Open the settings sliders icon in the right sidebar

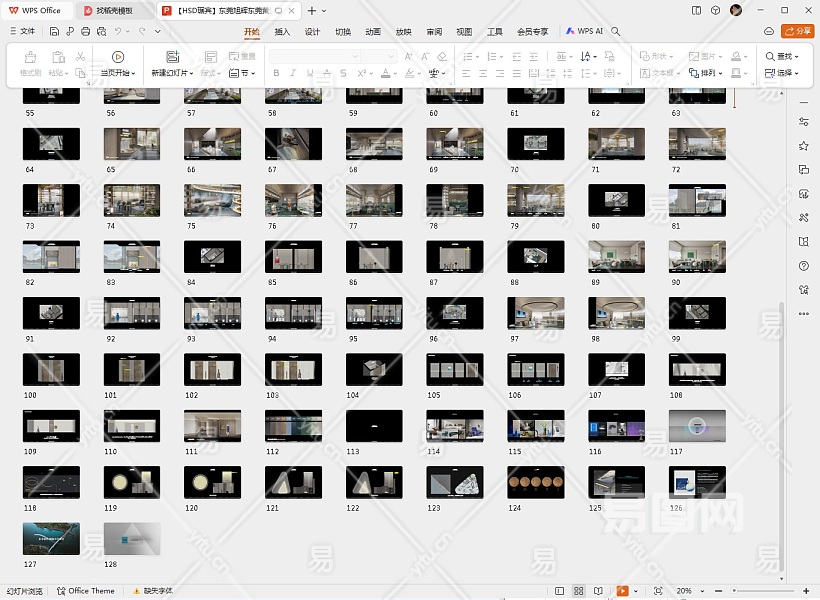coord(804,122)
